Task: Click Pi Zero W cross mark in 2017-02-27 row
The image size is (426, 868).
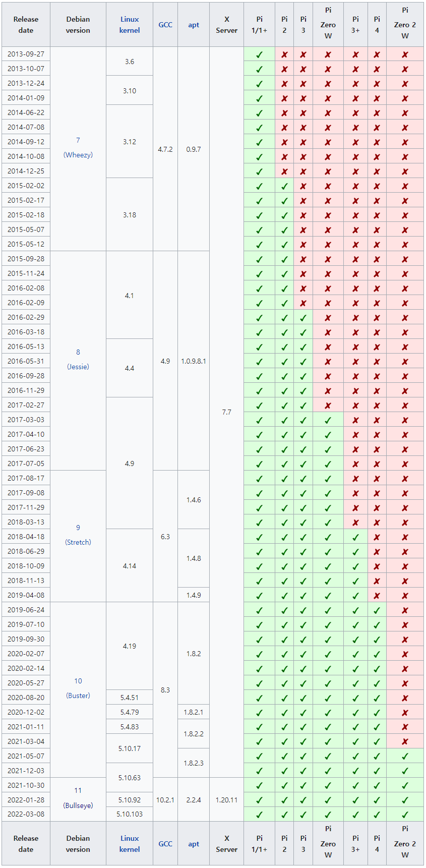Action: point(328,406)
